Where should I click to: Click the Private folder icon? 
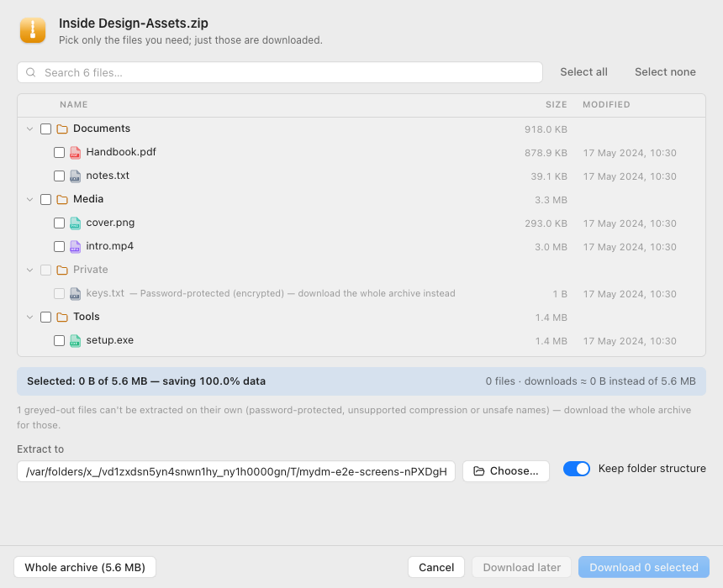point(62,270)
